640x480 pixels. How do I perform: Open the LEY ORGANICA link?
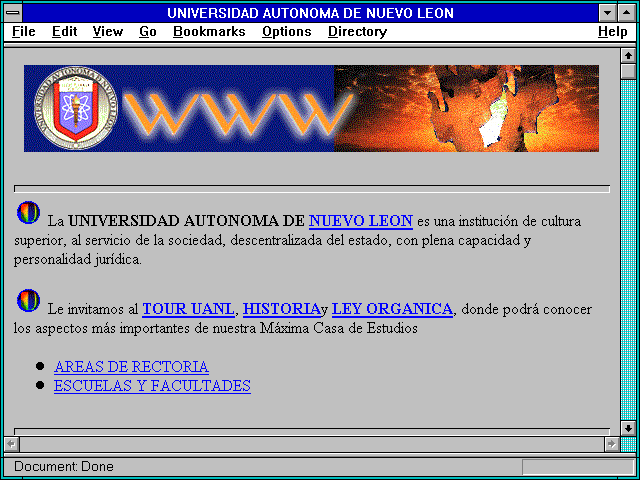(392, 309)
